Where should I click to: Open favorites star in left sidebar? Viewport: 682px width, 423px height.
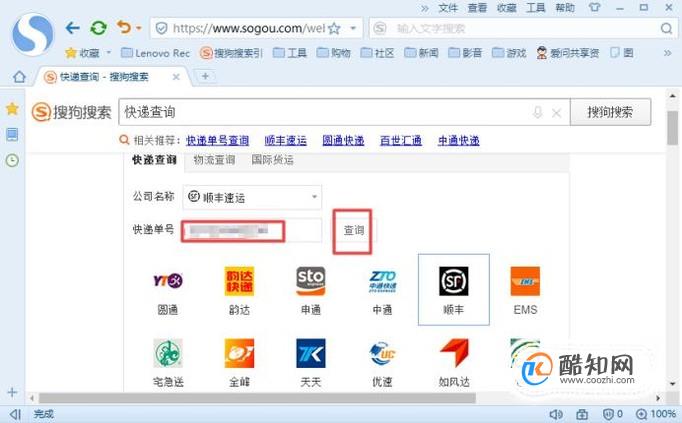pos(12,109)
